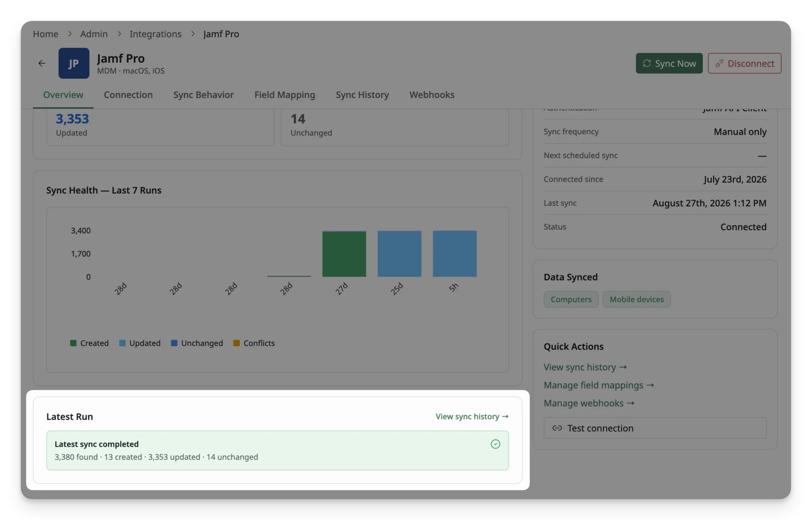The height and width of the screenshot is (520, 812).
Task: Go back using the left arrow icon
Action: click(41, 63)
